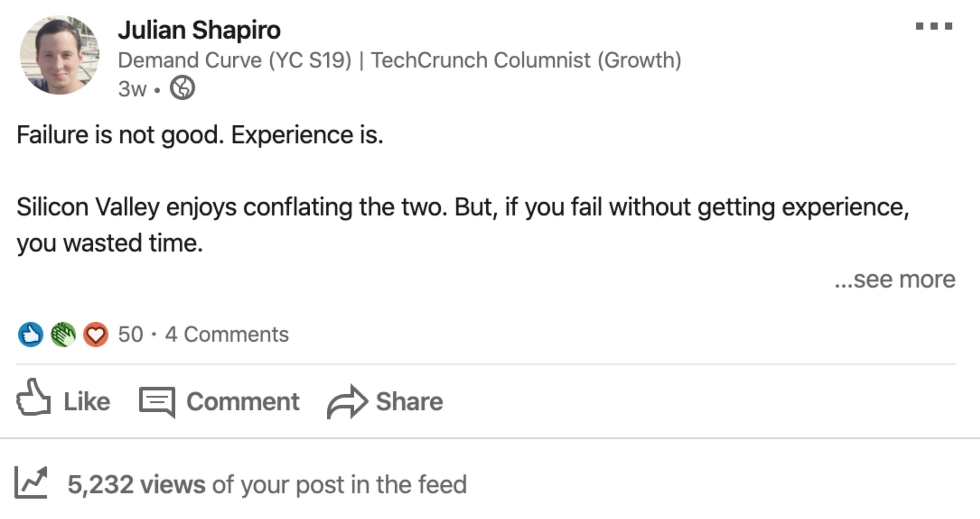Open the 4 Comments link
The height and width of the screenshot is (519, 980).
[x=227, y=334]
